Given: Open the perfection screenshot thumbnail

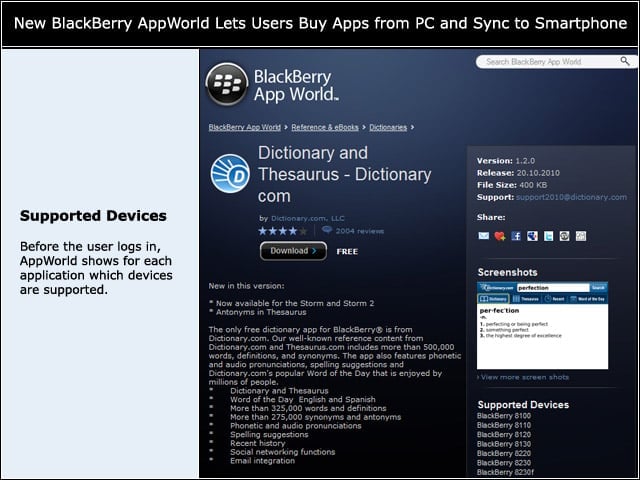Looking at the screenshot, I should 542,325.
